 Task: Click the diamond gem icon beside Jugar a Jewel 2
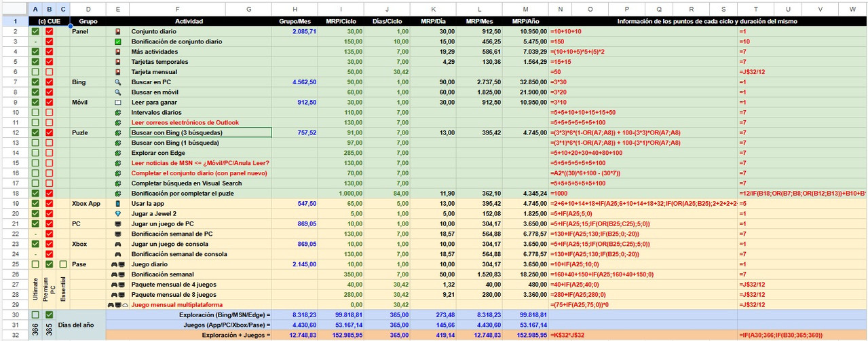[x=117, y=214]
